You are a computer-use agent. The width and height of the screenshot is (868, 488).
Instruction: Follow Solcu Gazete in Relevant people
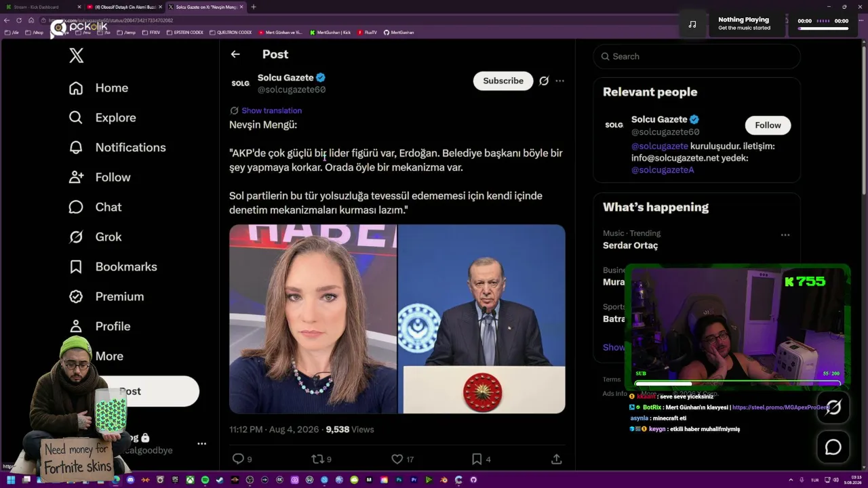[x=768, y=125]
